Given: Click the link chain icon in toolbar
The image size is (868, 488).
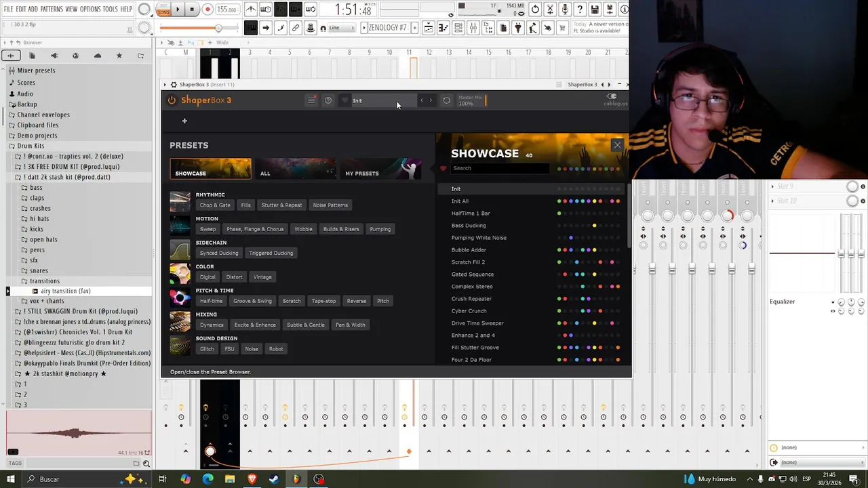Looking at the screenshot, I should point(296,28).
